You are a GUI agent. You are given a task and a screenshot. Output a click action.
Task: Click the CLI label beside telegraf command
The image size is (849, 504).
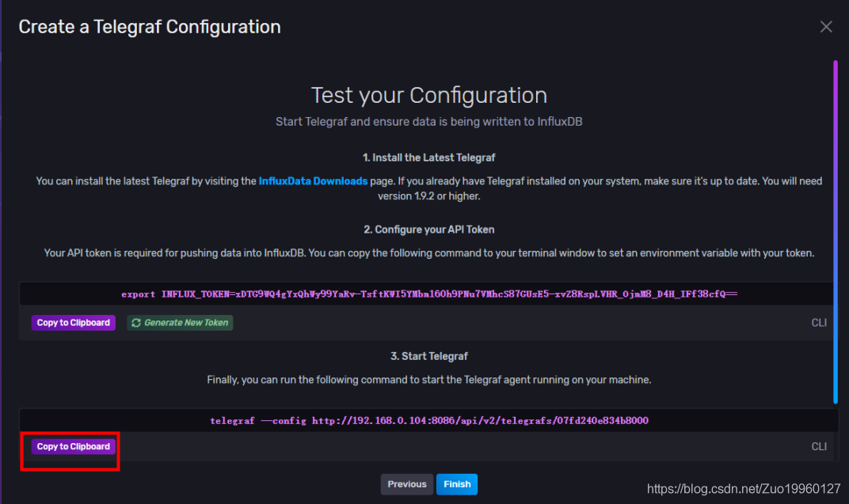(819, 447)
